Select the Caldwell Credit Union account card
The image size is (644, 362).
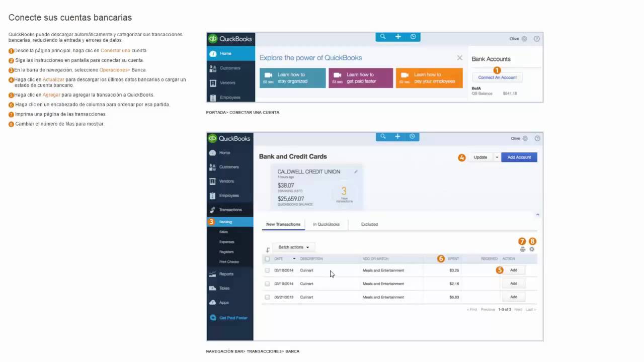pyautogui.click(x=316, y=187)
